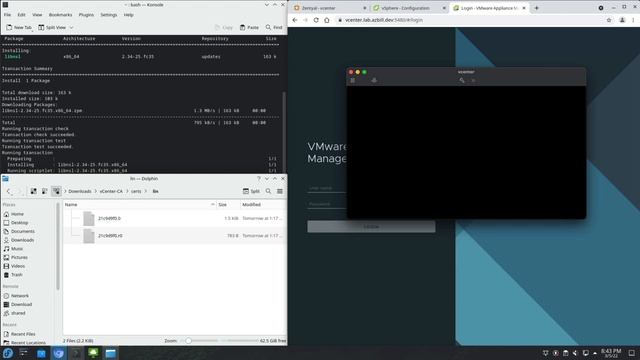Sort files by Size column header

tap(228, 204)
